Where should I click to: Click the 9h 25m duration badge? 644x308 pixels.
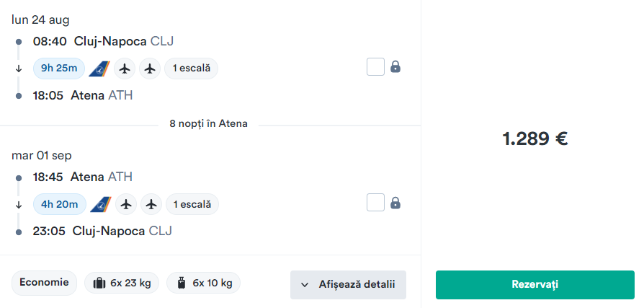(x=59, y=69)
